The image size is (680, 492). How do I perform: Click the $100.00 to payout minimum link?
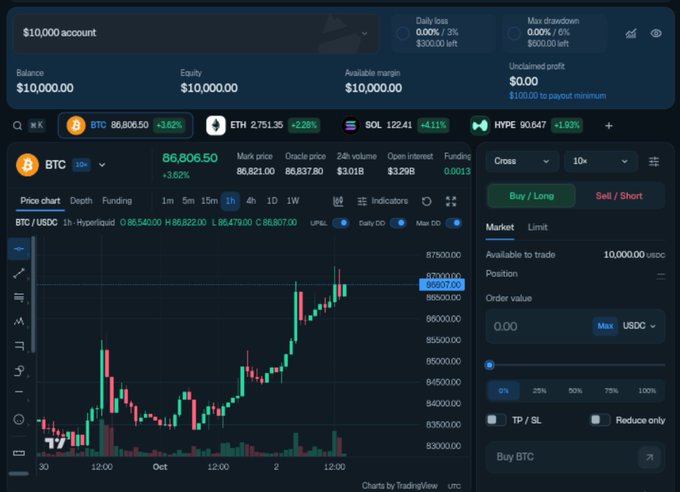coord(557,95)
